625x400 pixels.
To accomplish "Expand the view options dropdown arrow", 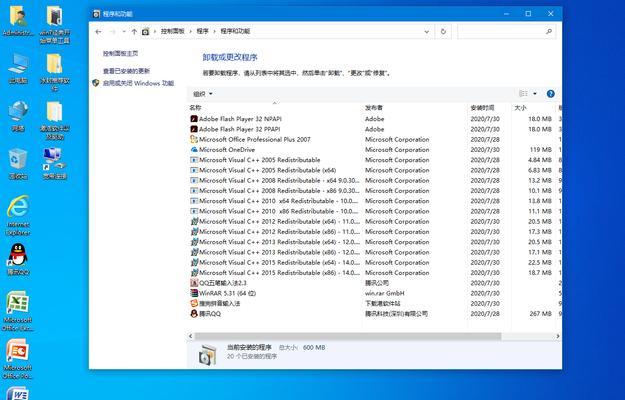I will coord(535,94).
